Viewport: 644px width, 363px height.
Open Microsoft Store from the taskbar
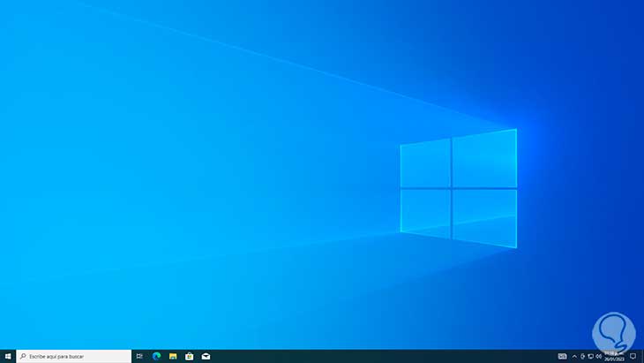pos(190,356)
